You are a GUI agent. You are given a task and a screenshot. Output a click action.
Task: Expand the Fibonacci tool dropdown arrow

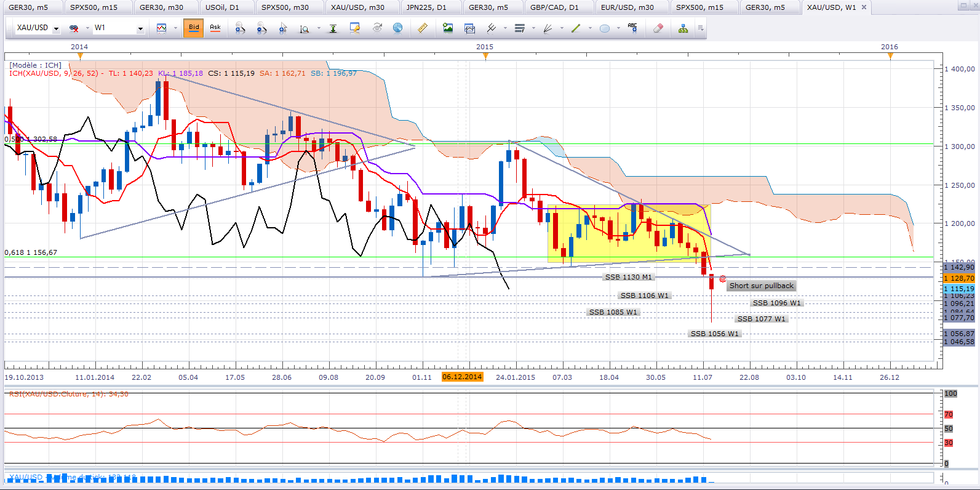coord(533,28)
